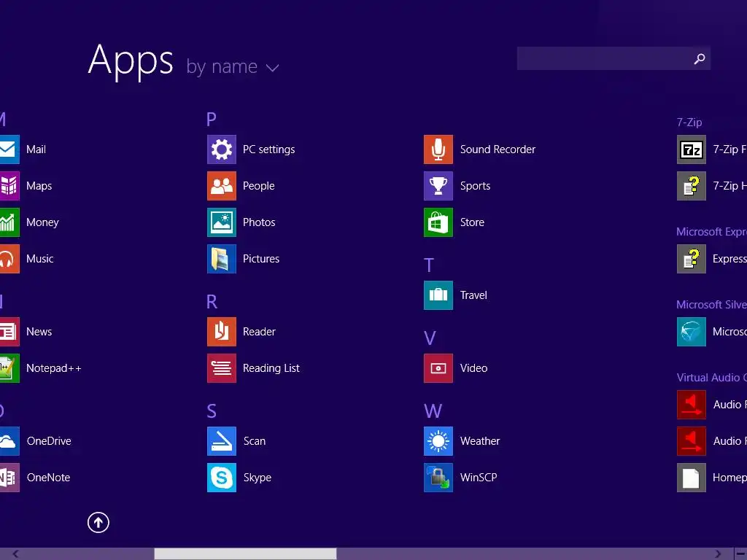Image resolution: width=747 pixels, height=560 pixels.
Task: Click the 'Microsoft Silve' group header
Action: [712, 305]
